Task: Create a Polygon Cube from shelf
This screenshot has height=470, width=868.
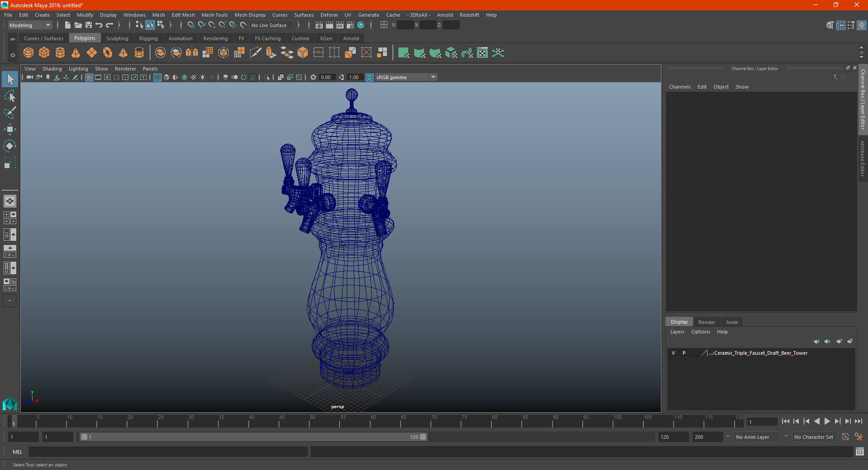Action: click(x=44, y=53)
